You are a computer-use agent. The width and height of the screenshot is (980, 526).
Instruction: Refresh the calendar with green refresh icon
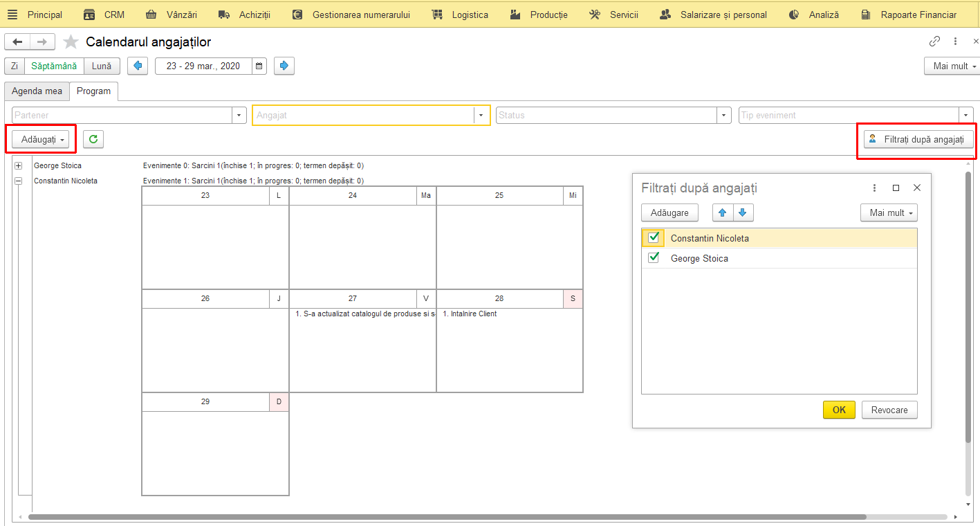93,139
